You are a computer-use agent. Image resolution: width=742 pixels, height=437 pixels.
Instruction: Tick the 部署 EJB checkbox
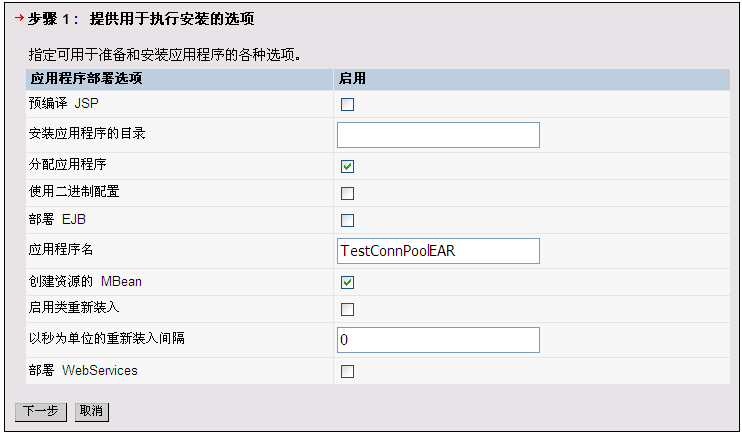(348, 220)
